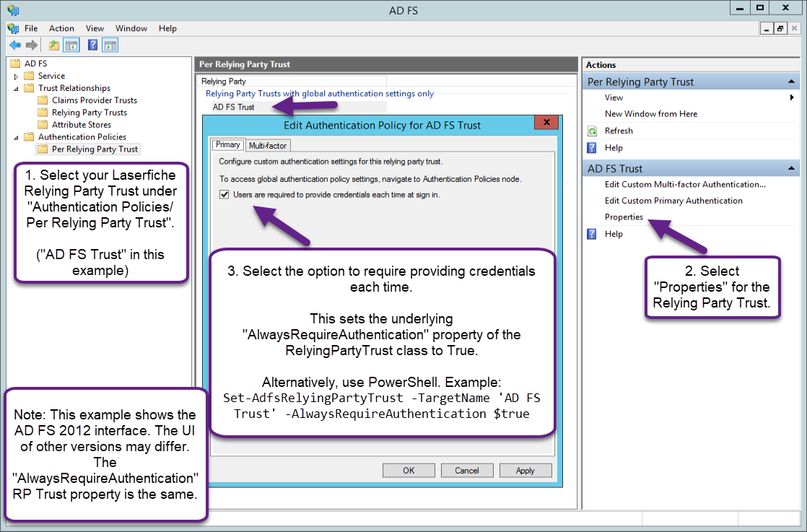Screen dimensions: 807x532
Task: Click the green Refresh icon in Actions
Action: tap(593, 131)
